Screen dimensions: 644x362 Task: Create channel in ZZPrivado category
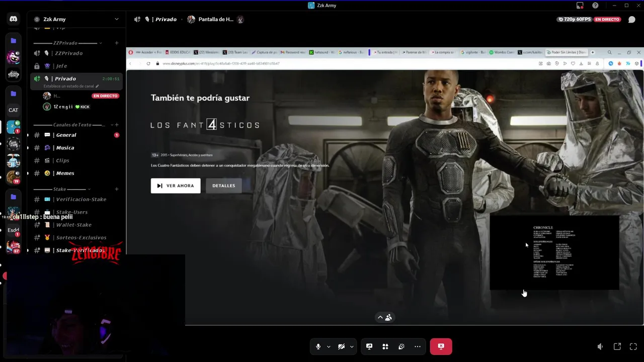pyautogui.click(x=117, y=43)
